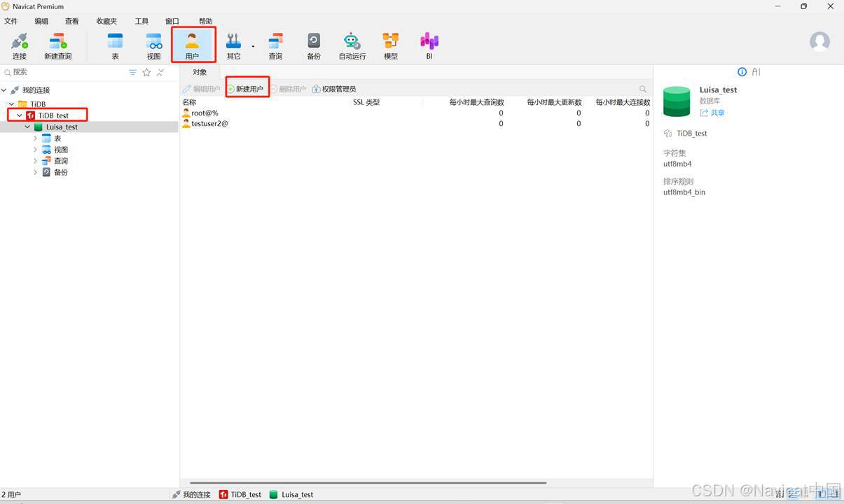Select the 备份 item in the tree
Viewport: 844px width, 504px height.
point(61,172)
